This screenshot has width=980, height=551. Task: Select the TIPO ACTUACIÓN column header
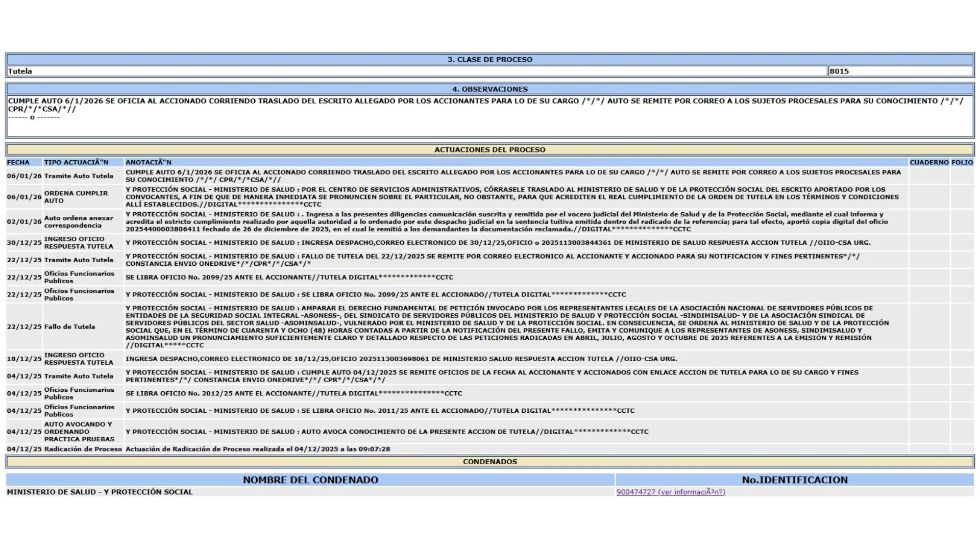tap(76, 162)
